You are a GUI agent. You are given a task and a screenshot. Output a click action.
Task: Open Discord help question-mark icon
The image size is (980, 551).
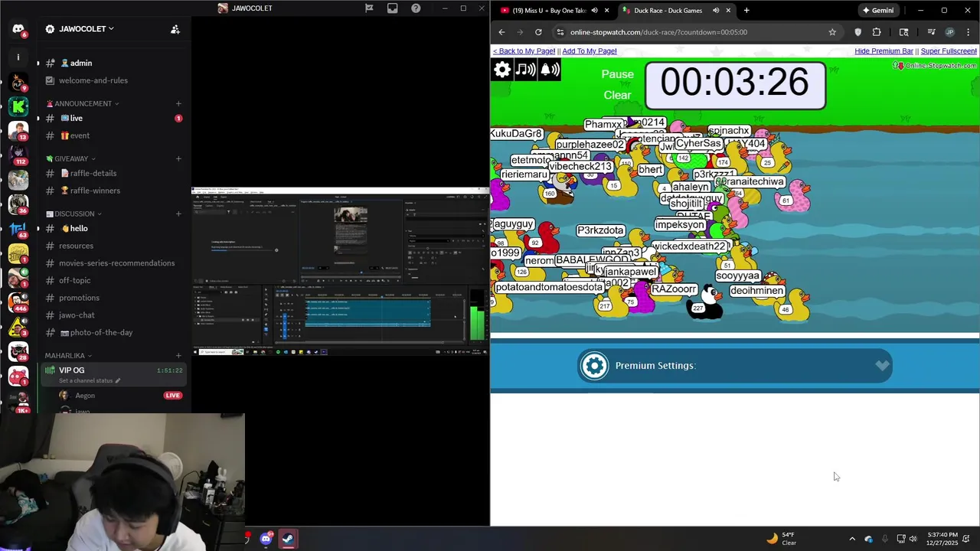click(416, 8)
